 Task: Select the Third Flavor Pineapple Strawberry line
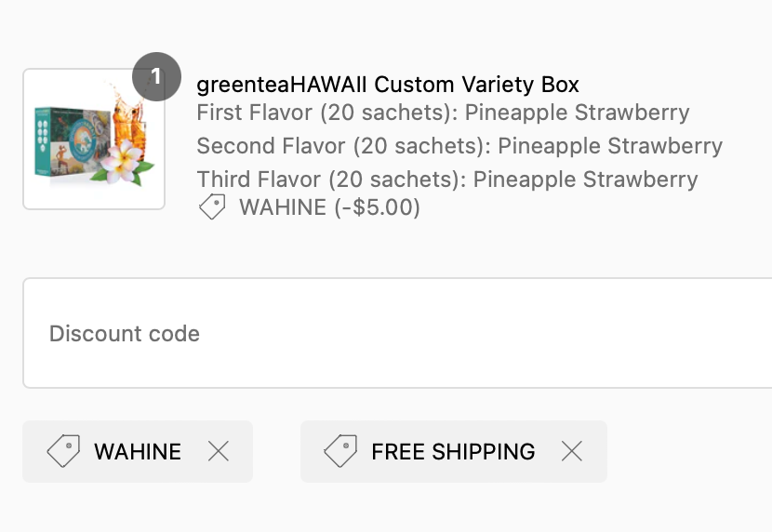(447, 180)
